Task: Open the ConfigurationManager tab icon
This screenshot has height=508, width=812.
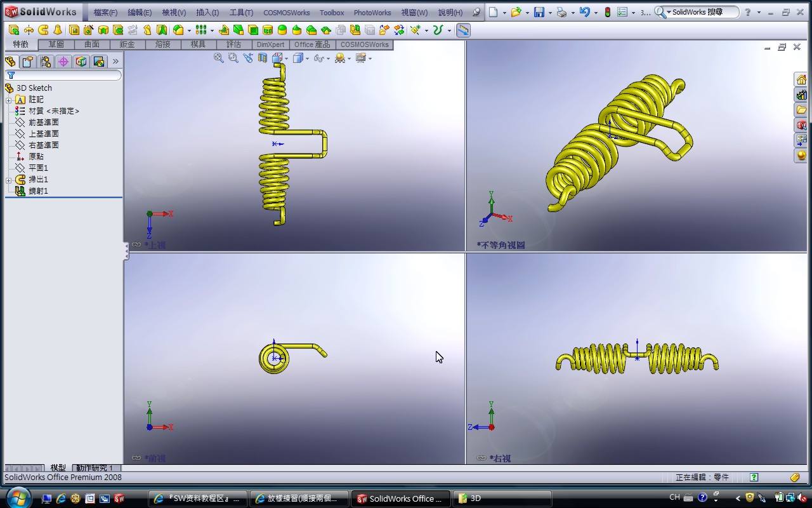Action: (x=46, y=62)
